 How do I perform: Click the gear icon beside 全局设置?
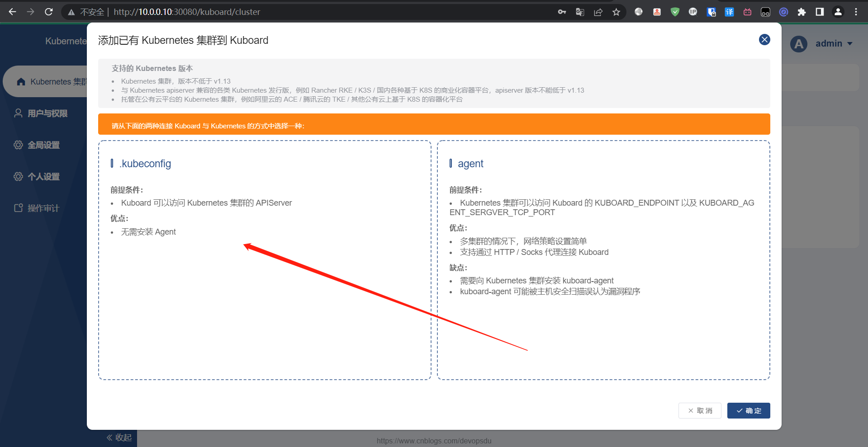coord(18,145)
